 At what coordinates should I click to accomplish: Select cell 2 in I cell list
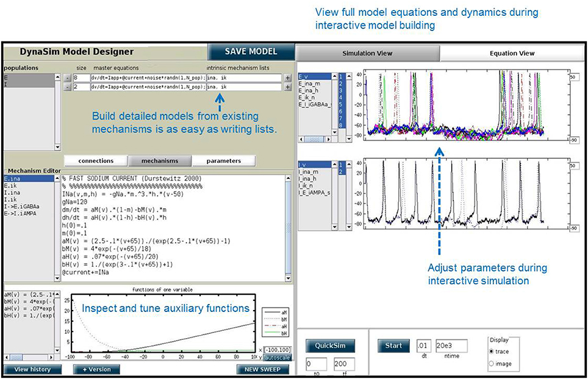point(341,171)
